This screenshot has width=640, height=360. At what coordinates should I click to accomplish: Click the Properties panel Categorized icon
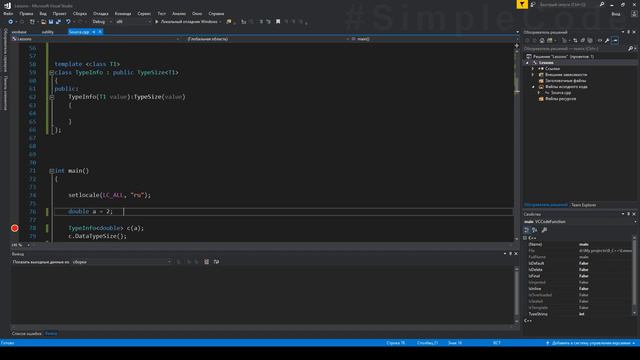click(527, 230)
